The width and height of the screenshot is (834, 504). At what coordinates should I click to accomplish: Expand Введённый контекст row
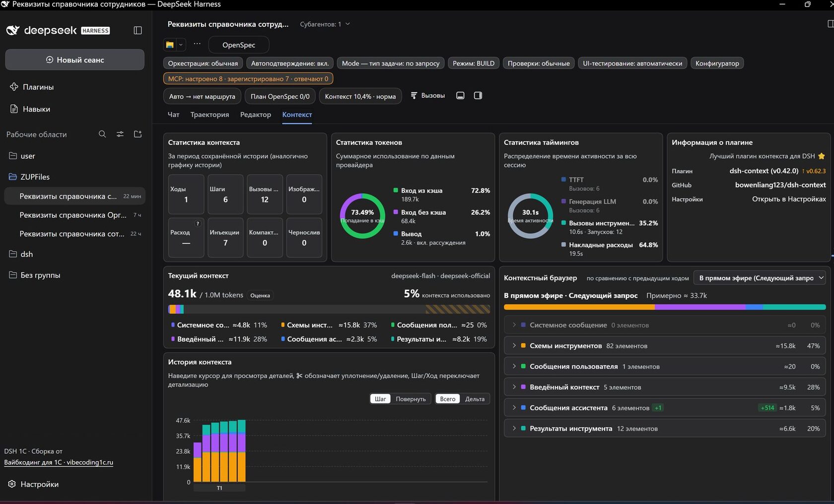(665, 387)
